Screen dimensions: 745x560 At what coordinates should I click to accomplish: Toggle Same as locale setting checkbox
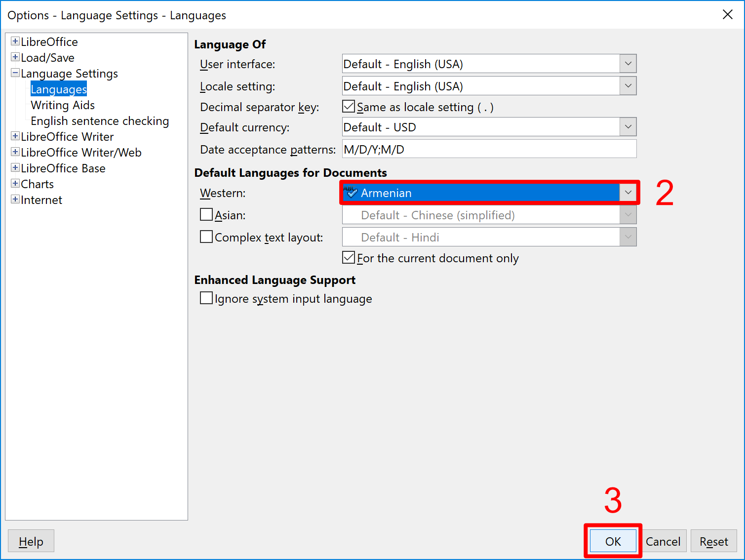349,107
